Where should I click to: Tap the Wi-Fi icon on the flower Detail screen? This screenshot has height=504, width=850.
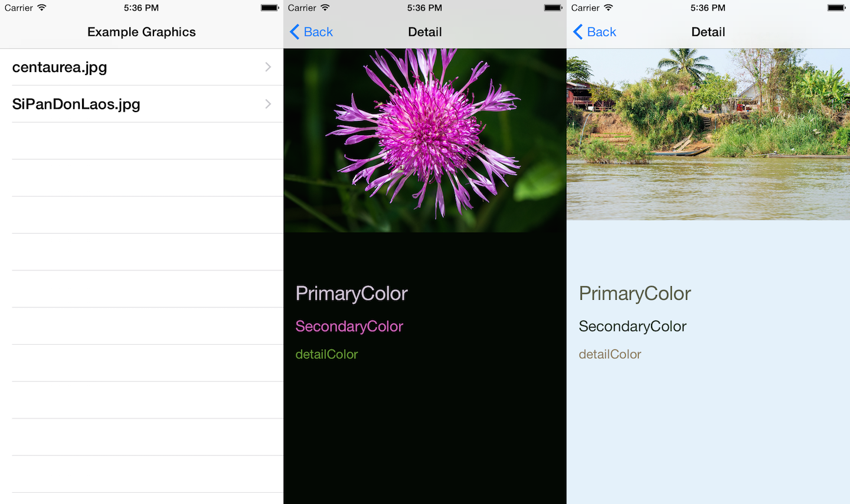point(325,8)
